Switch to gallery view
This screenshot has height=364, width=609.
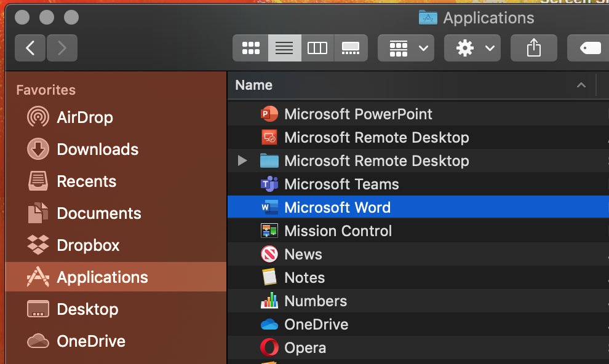coord(351,48)
